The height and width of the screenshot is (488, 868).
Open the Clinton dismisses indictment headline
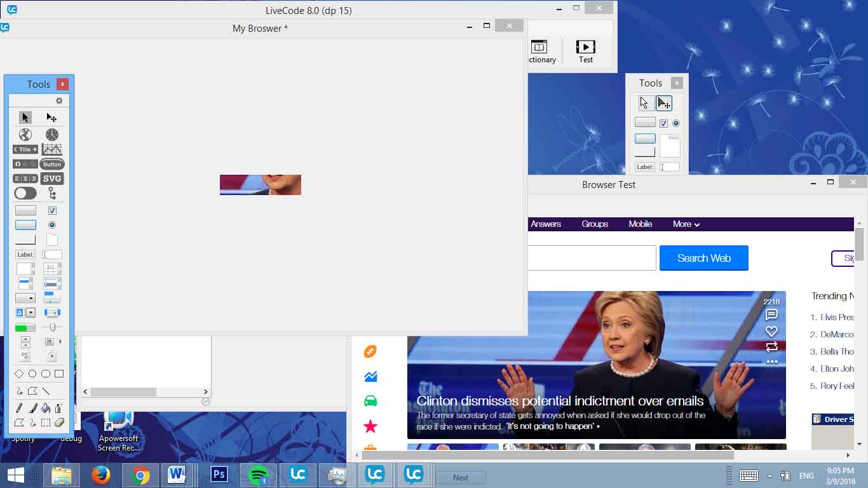[x=560, y=401]
